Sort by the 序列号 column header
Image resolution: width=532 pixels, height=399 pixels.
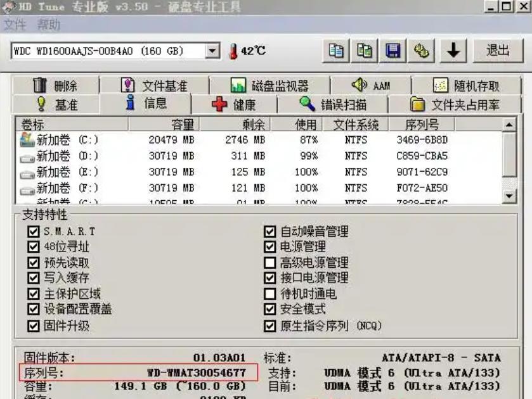[x=422, y=124]
